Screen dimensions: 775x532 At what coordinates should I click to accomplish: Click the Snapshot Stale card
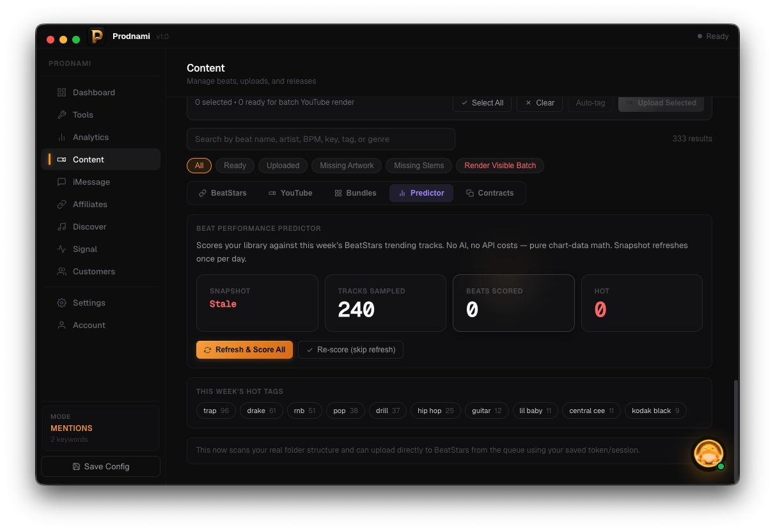257,303
